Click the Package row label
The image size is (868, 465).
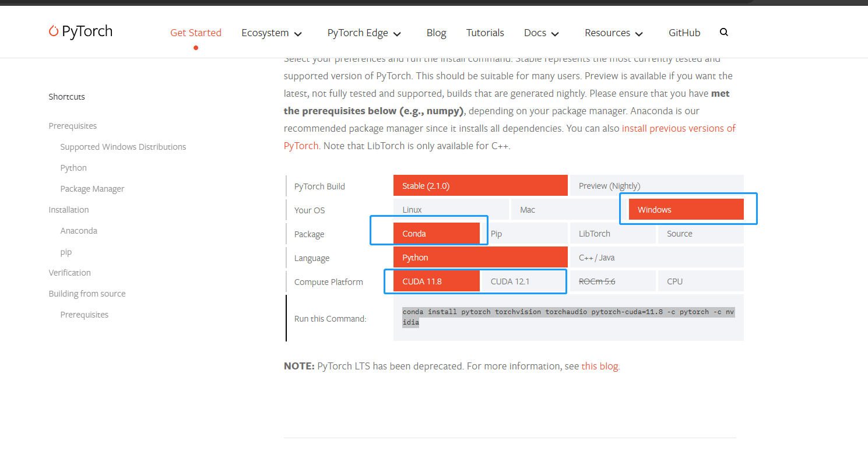[309, 234]
